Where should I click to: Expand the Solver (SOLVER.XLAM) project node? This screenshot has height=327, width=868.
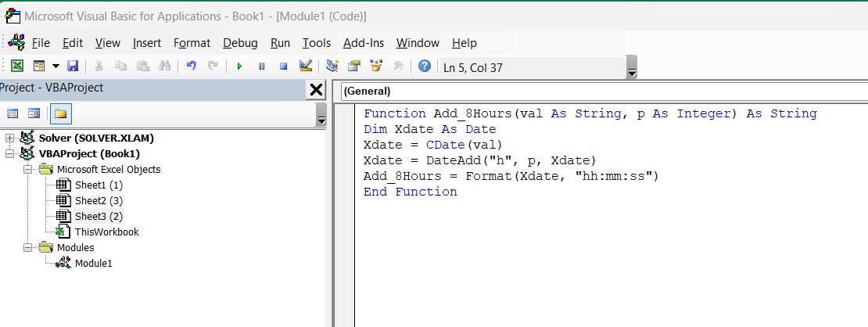(10, 138)
